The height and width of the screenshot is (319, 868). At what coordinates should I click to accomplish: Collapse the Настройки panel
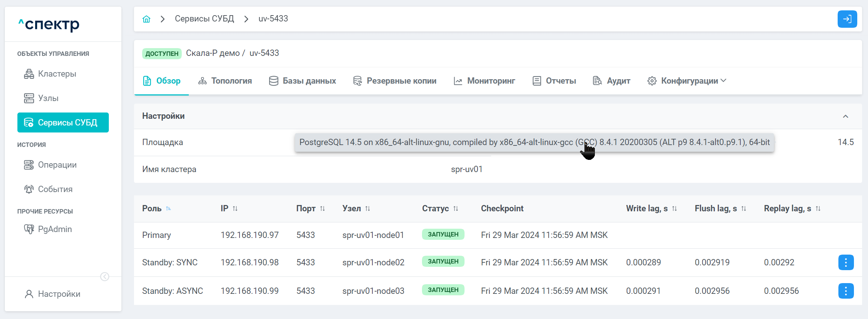(x=845, y=116)
